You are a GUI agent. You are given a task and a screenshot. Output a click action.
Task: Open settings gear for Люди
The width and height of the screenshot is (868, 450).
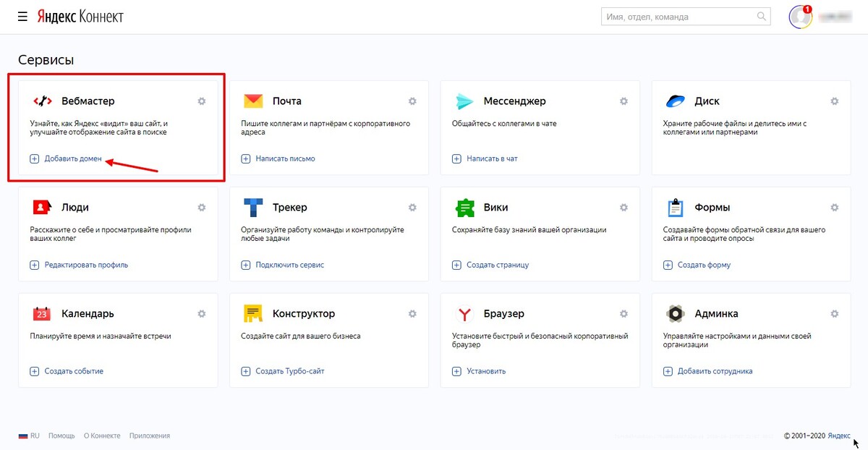(202, 208)
